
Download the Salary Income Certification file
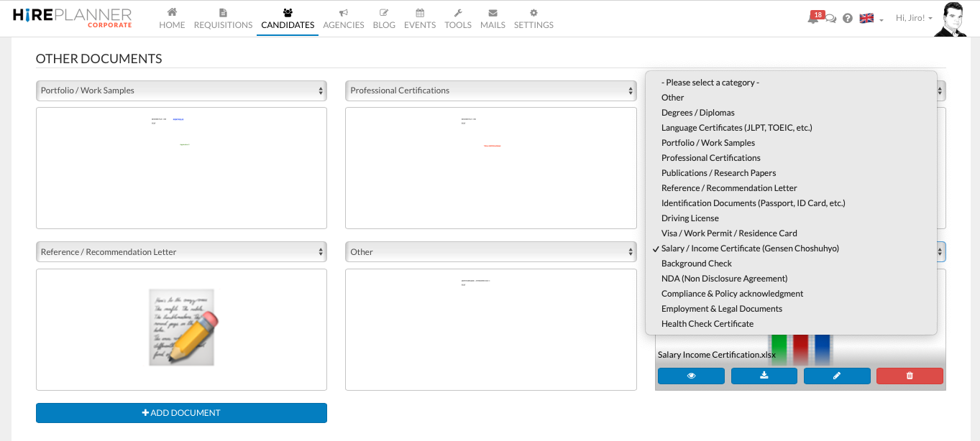pos(764,376)
